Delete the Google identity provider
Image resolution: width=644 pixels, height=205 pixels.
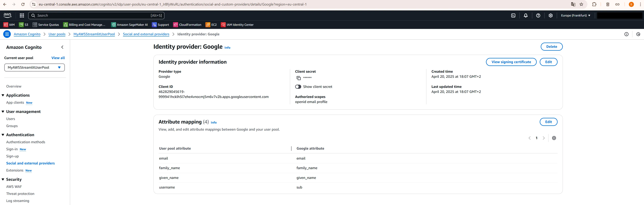click(552, 46)
